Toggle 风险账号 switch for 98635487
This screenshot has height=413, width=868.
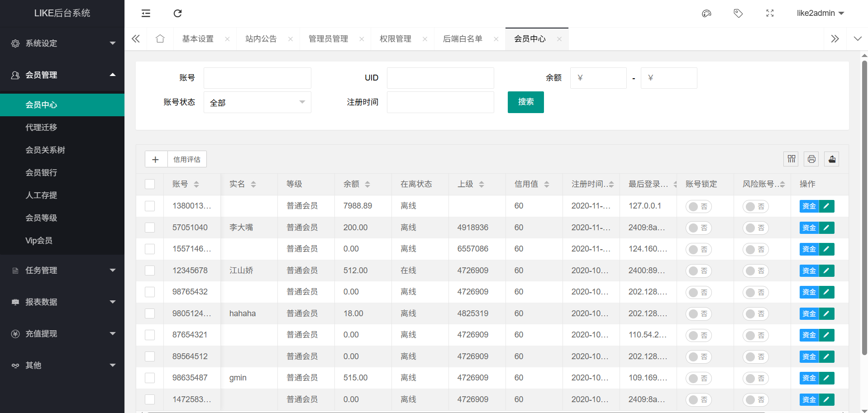[756, 378]
